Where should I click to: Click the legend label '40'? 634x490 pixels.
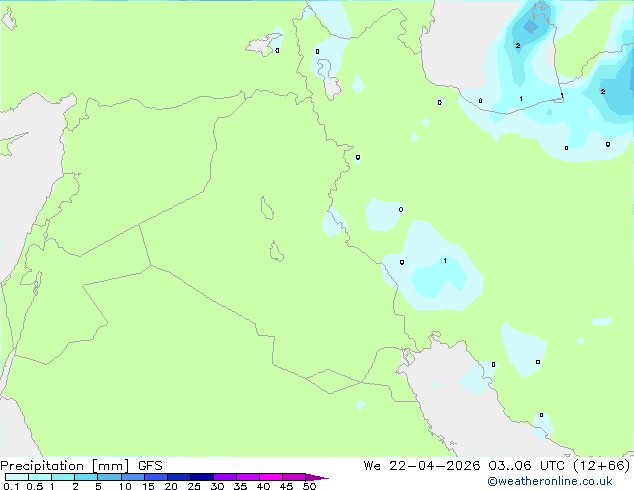(263, 486)
